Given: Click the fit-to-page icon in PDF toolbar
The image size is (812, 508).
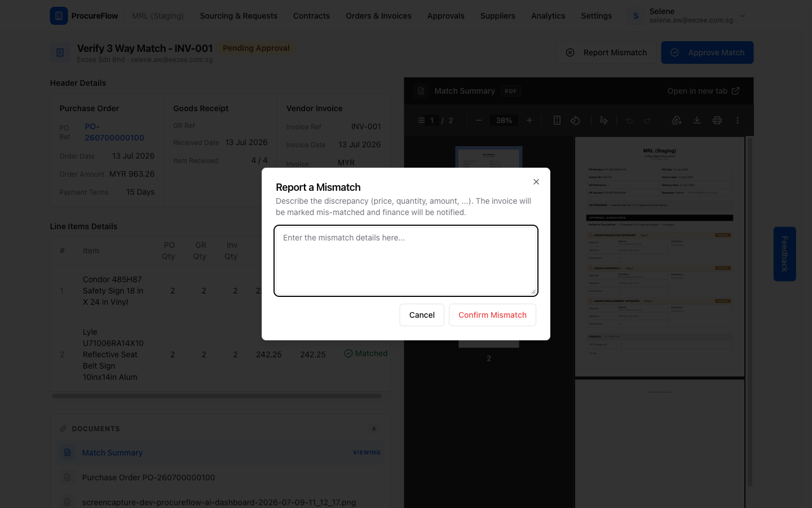Looking at the screenshot, I should coord(557,120).
